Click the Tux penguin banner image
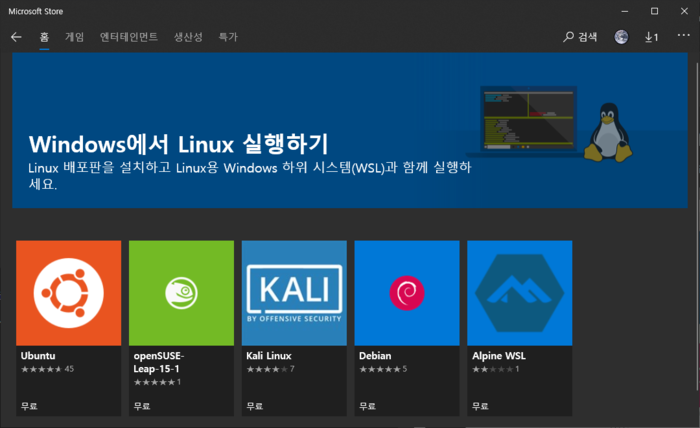Image resolution: width=700 pixels, height=428 pixels. (x=608, y=133)
